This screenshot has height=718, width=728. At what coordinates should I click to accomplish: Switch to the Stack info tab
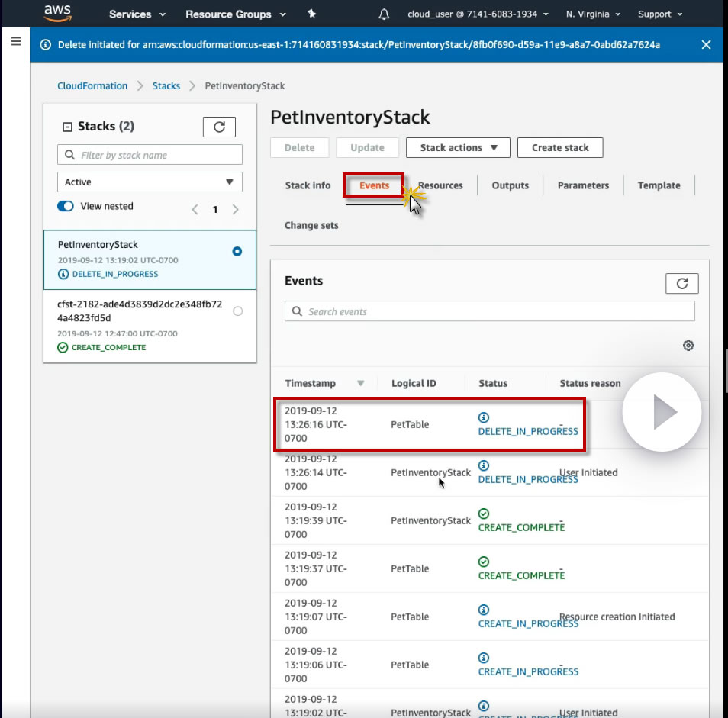(x=308, y=185)
